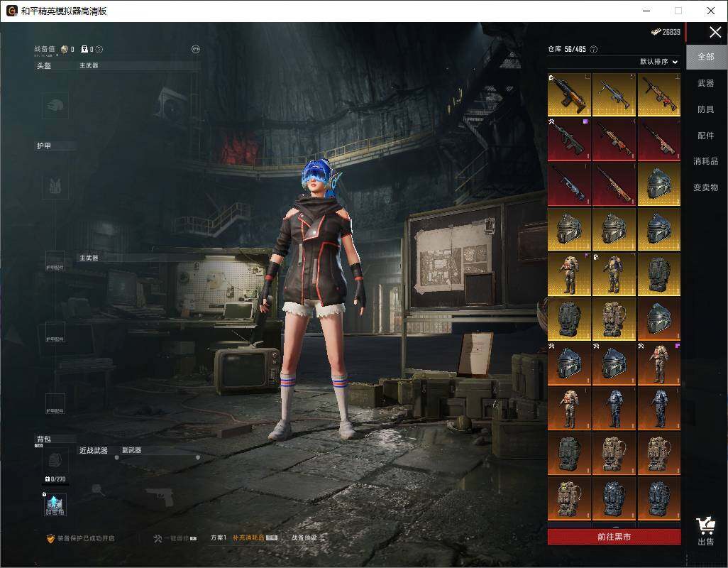This screenshot has width=728, height=568.
Task: Open the 默认排序 sort dropdown
Action: pos(659,61)
